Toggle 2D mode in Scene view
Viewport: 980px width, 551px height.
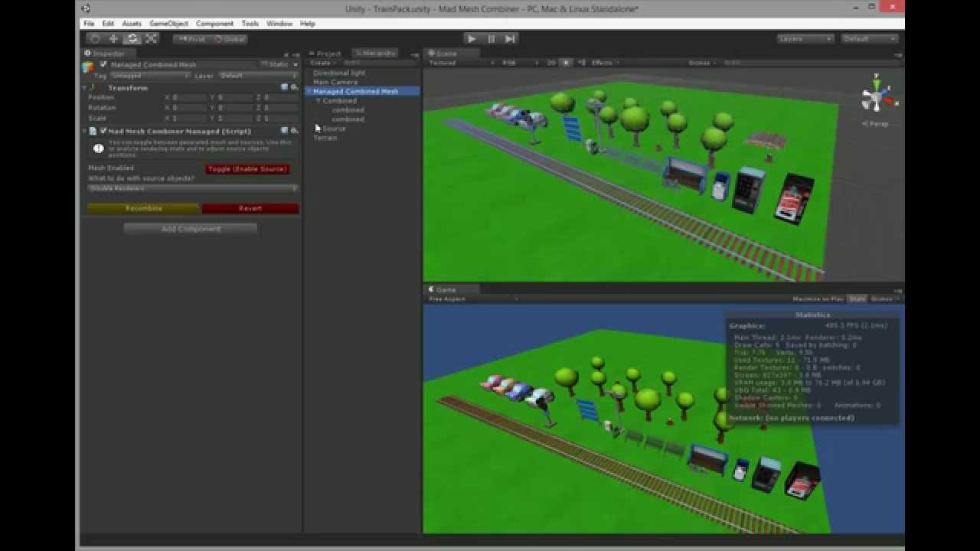pyautogui.click(x=551, y=63)
